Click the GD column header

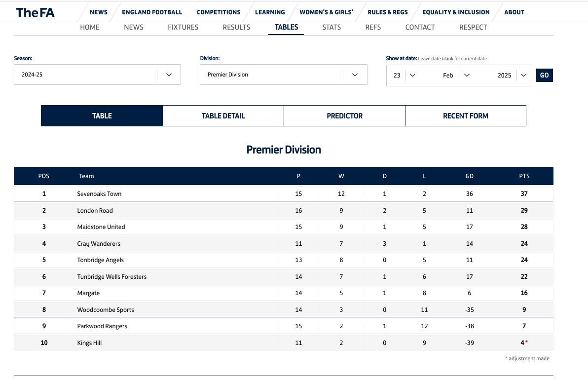click(470, 176)
